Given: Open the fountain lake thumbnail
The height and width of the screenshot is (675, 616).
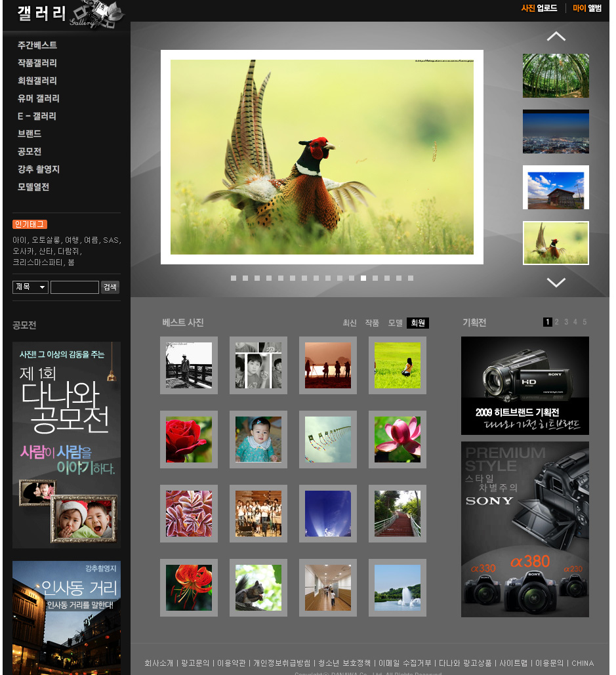Looking at the screenshot, I should pos(398,588).
